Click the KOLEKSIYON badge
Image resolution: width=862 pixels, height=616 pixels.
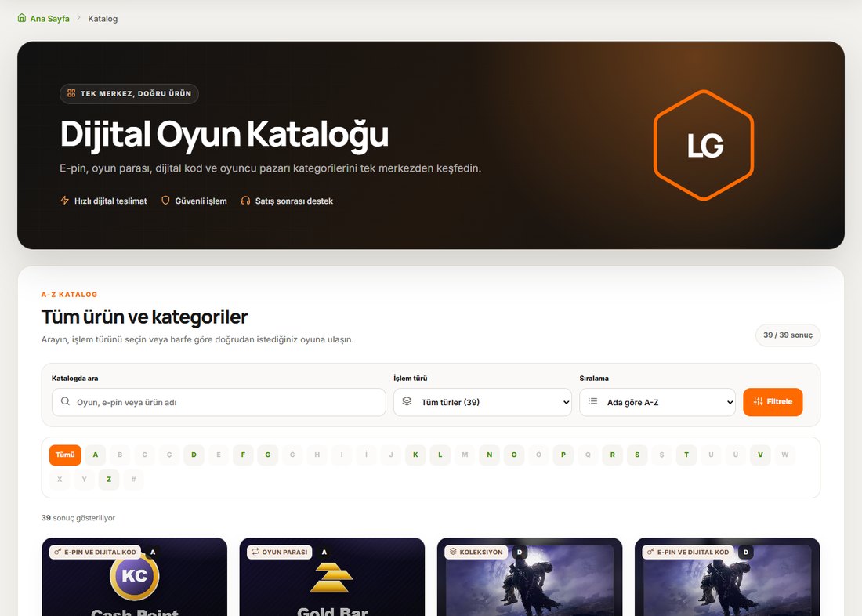click(x=476, y=553)
